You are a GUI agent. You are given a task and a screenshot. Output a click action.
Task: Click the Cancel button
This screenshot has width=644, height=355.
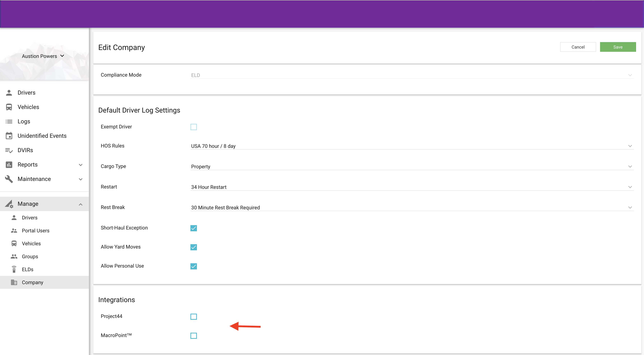578,47
